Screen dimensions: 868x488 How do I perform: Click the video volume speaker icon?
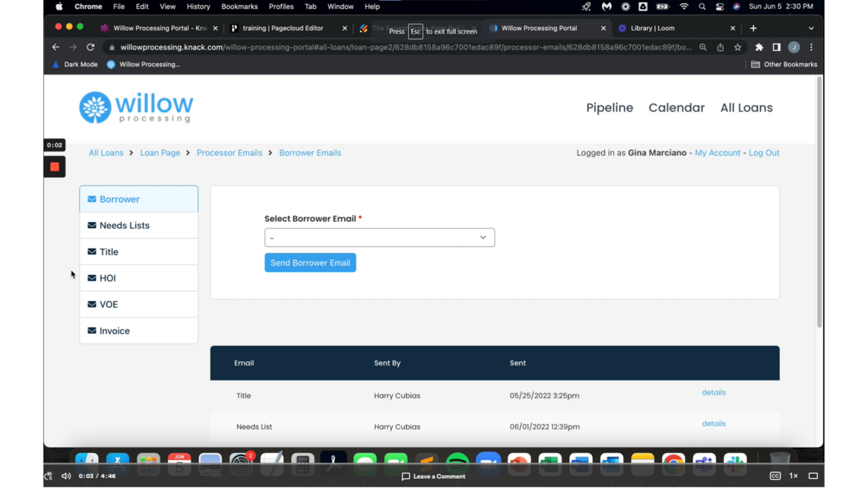66,477
